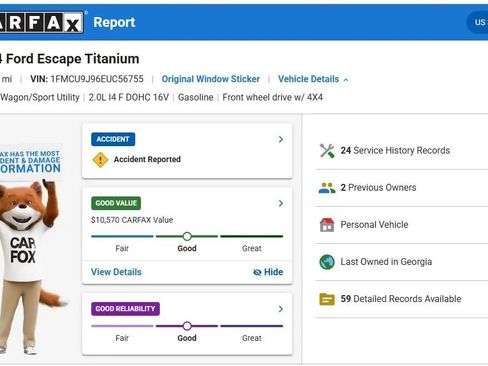Expand the Good Value card chevron

[281, 203]
